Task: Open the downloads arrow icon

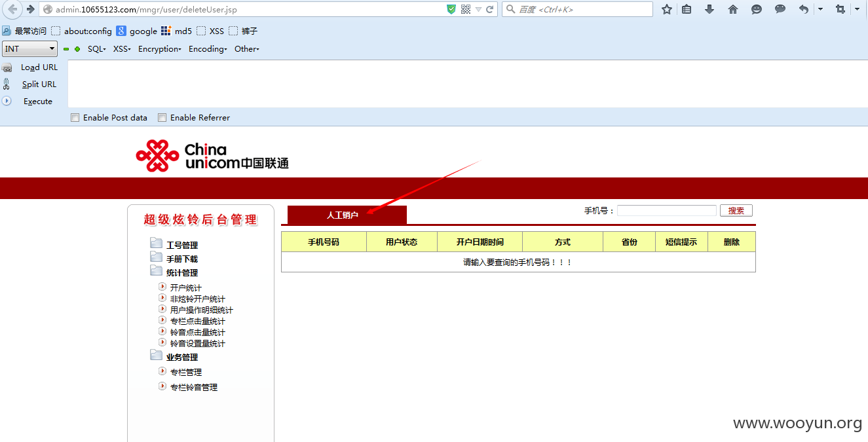Action: click(x=709, y=9)
